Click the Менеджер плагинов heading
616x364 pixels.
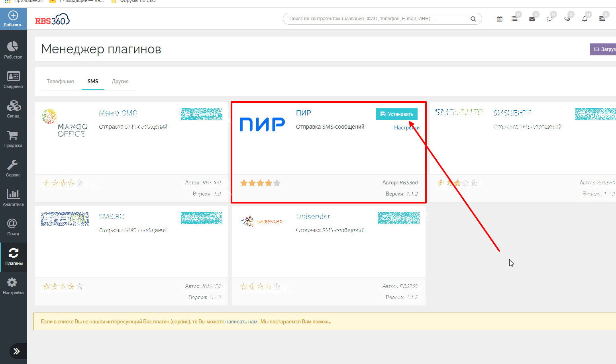(101, 49)
